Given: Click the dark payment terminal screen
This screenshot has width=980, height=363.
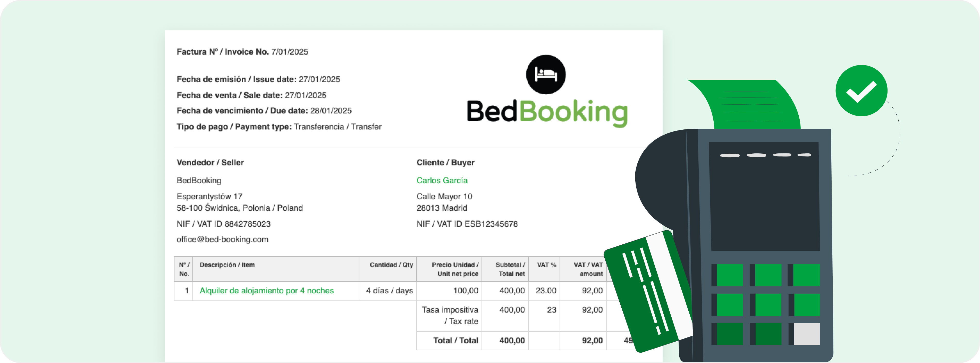Looking at the screenshot, I should tap(764, 196).
